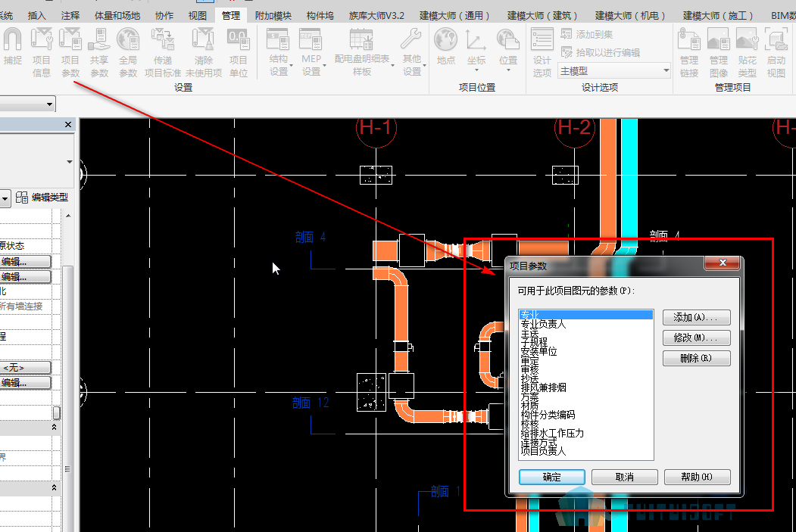Run 清除未使用项 from the ribbon
The width and height of the screenshot is (796, 532).
[x=204, y=52]
